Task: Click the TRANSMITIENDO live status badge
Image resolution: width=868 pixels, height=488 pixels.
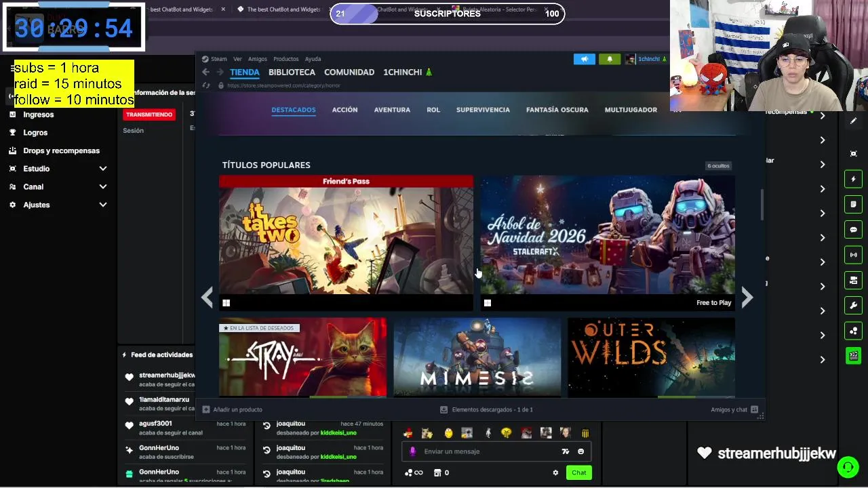Action: pos(149,115)
